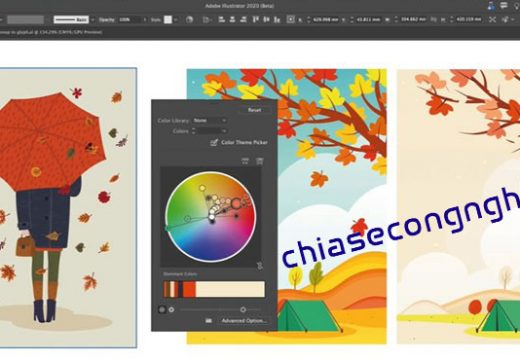Open the Color Library dropdown
Screen dimensions: 520x360
(x=210, y=120)
